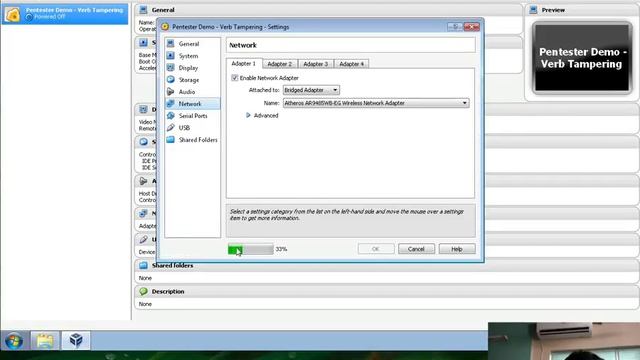
Task: Select the Audio speaker icon
Action: (x=171, y=91)
